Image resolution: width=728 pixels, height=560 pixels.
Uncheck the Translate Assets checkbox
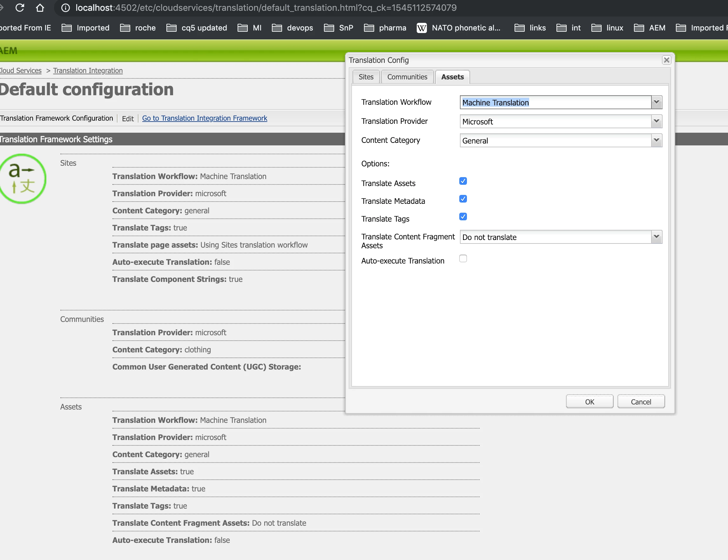point(463,181)
